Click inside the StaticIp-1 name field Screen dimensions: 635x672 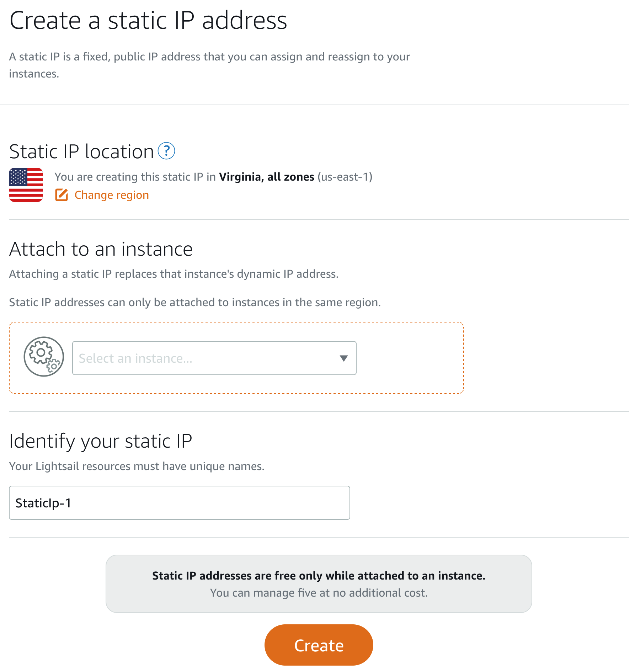pos(179,503)
